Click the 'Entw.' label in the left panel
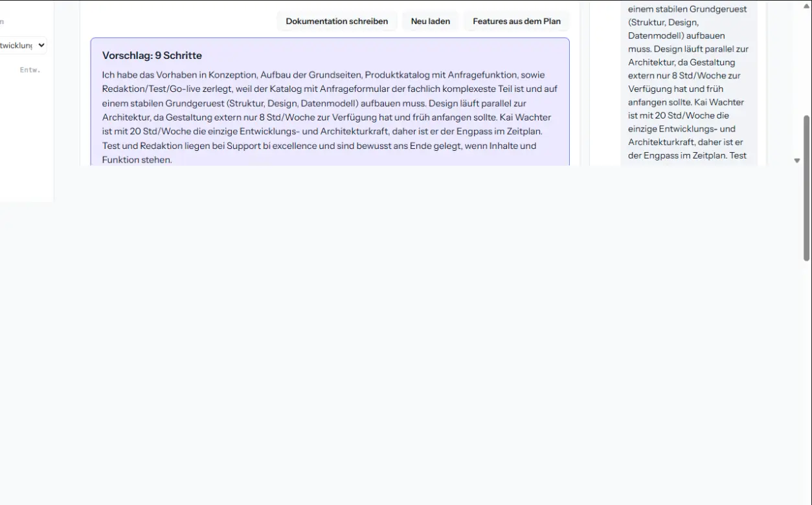Image resolution: width=812 pixels, height=505 pixels. (x=30, y=70)
